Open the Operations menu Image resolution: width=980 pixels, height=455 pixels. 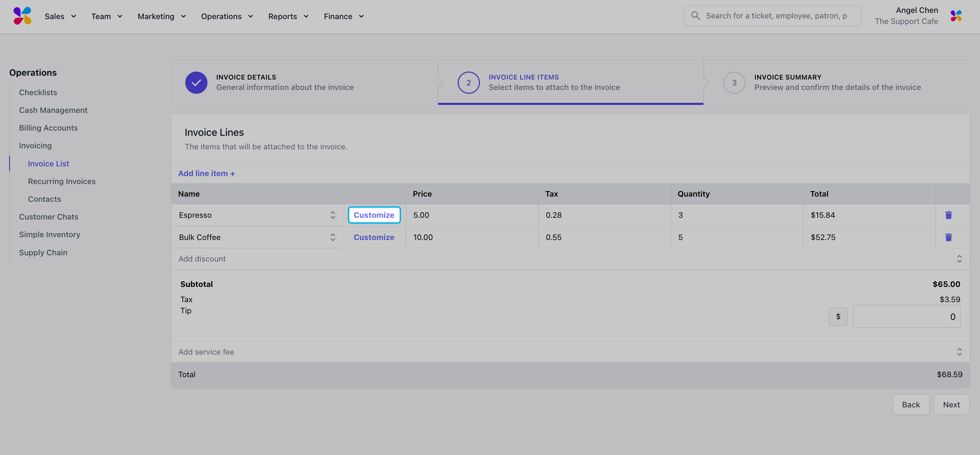[227, 16]
